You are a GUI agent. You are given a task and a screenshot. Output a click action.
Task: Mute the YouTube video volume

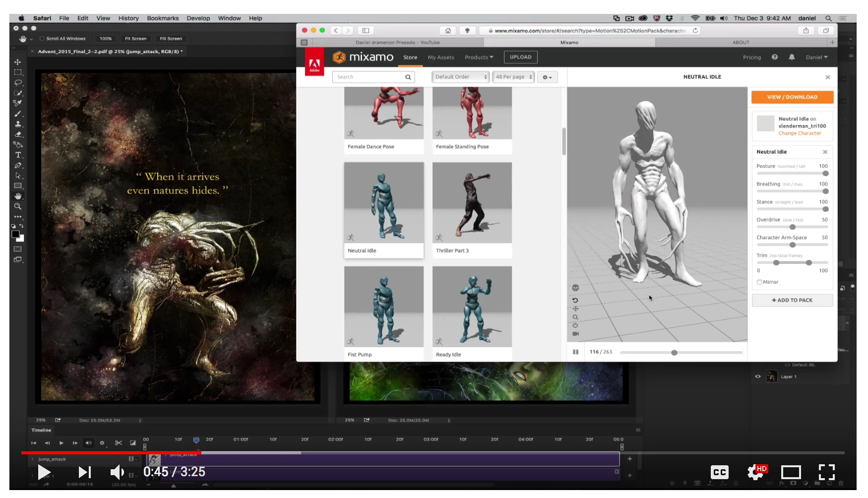pos(117,472)
